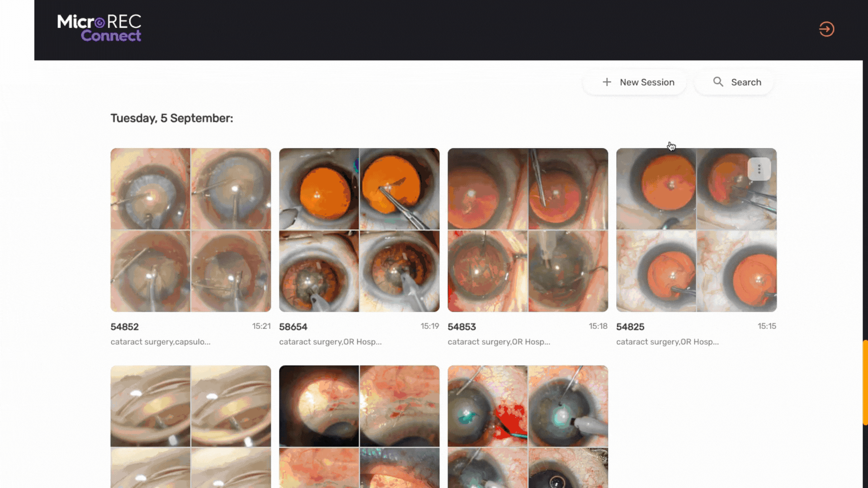This screenshot has height=488, width=868.
Task: Click the Search button
Action: tap(734, 82)
